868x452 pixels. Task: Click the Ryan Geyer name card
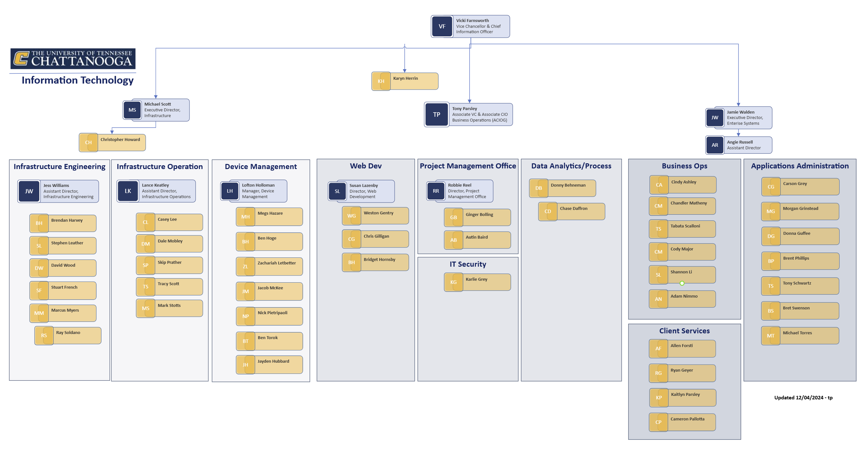pyautogui.click(x=682, y=373)
